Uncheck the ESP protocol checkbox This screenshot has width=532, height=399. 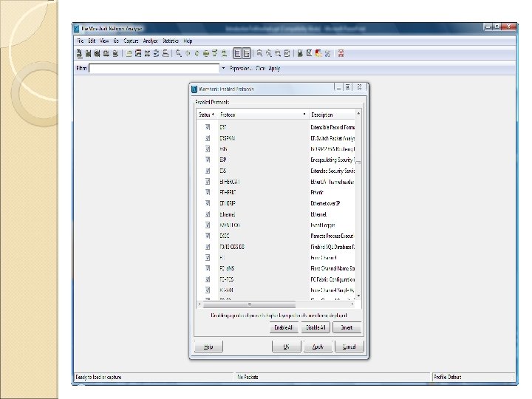208,160
